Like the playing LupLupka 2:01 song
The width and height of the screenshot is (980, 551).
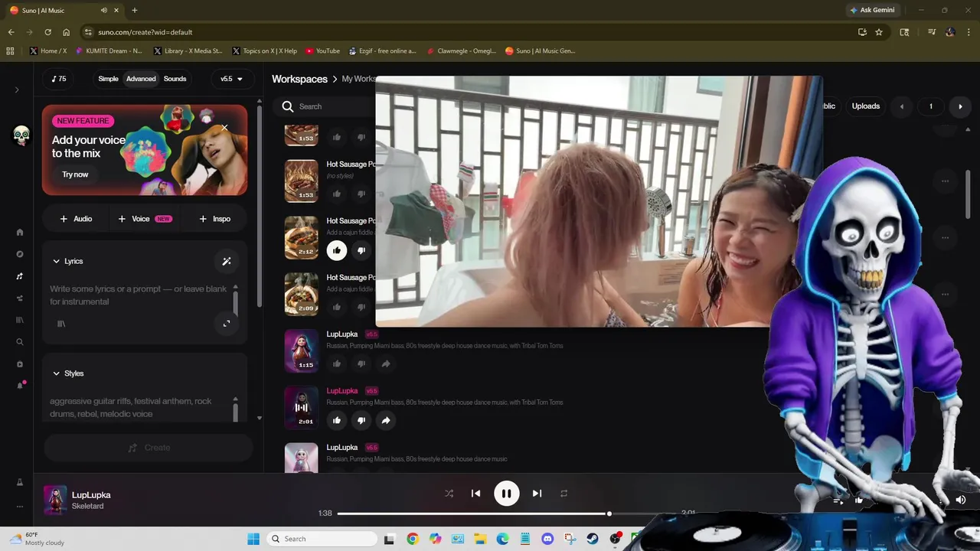coord(336,420)
